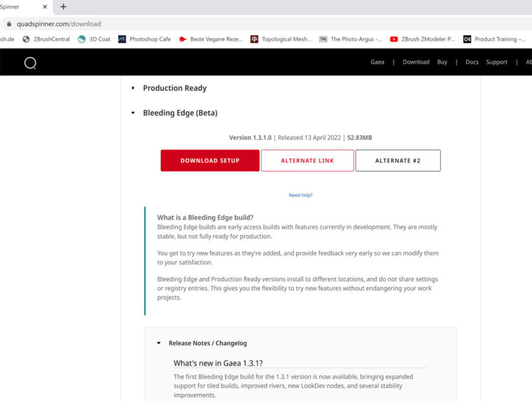Click the heading What's new in Gaea 1.3.1?
The width and height of the screenshot is (532, 401).
tap(218, 363)
